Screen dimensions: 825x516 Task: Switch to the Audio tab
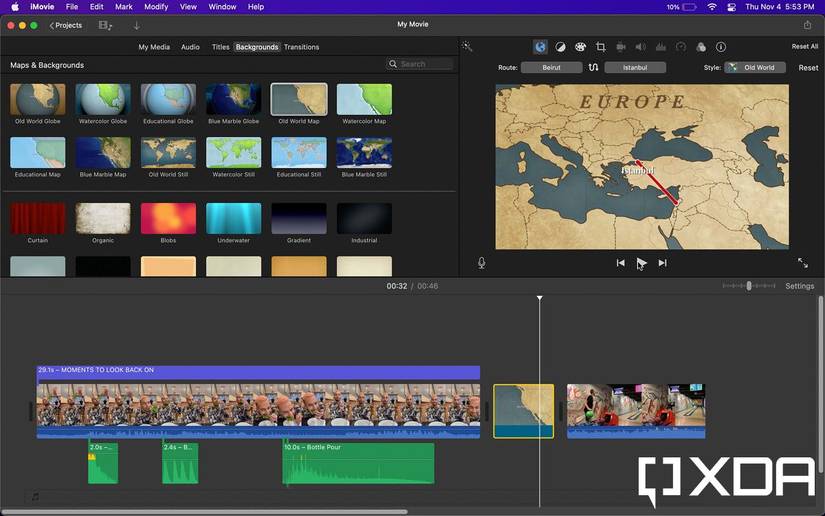point(190,47)
